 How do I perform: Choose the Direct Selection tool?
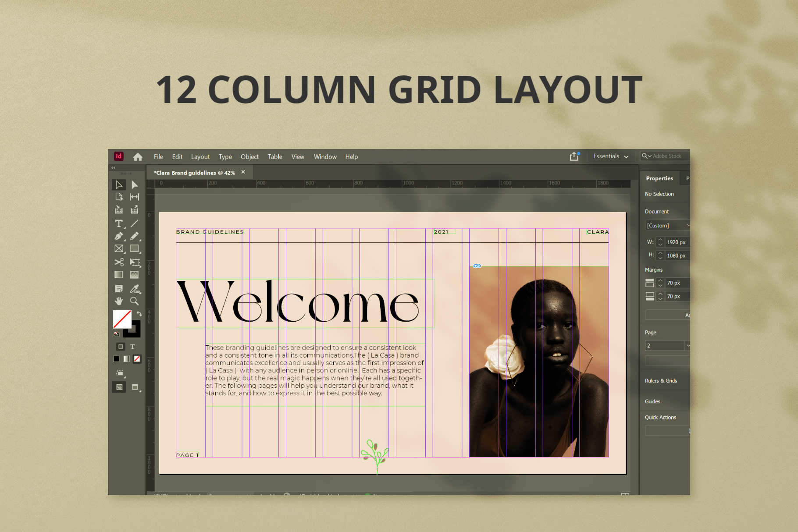(134, 185)
